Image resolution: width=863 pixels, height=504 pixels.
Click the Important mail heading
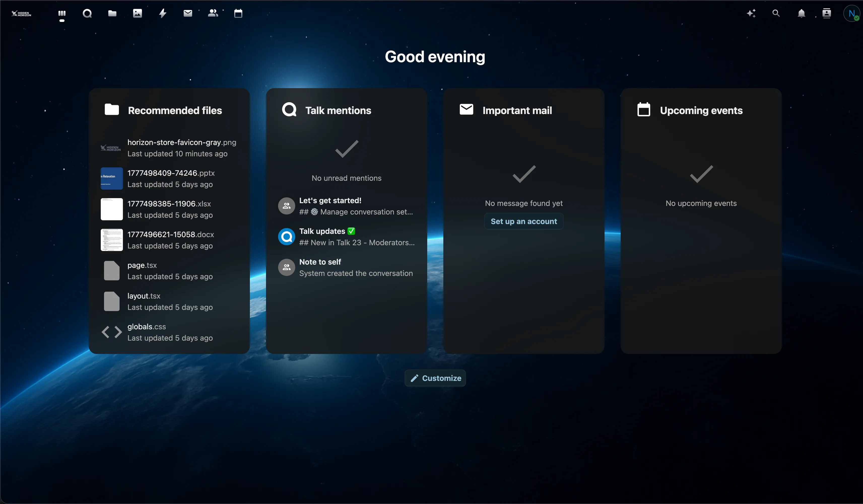[x=517, y=111]
